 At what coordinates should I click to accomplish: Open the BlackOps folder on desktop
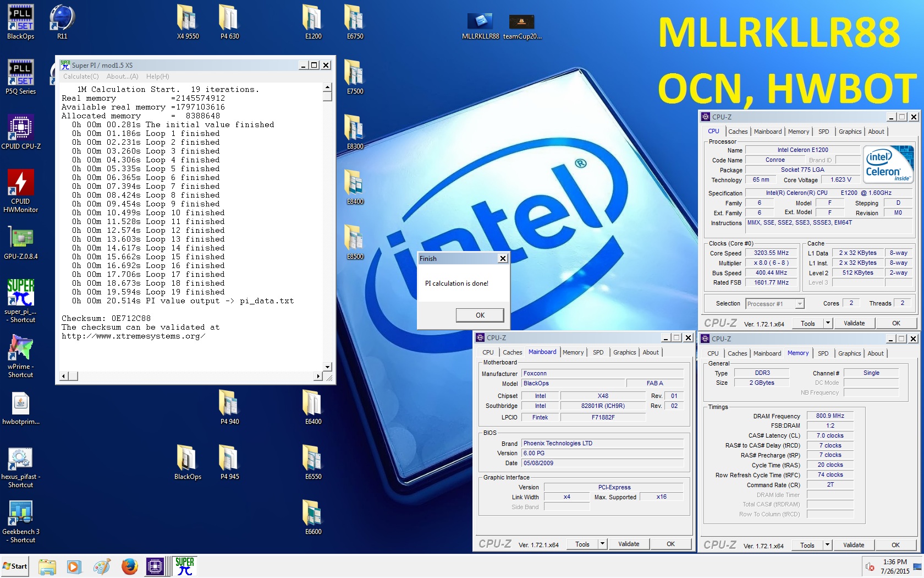pyautogui.click(x=188, y=462)
